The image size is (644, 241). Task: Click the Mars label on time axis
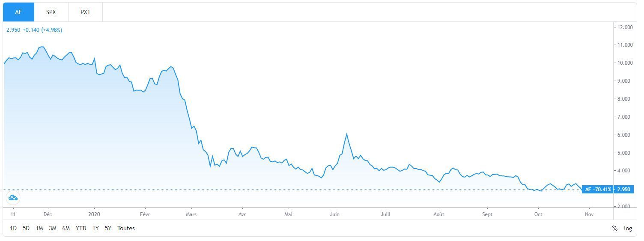[x=191, y=214]
